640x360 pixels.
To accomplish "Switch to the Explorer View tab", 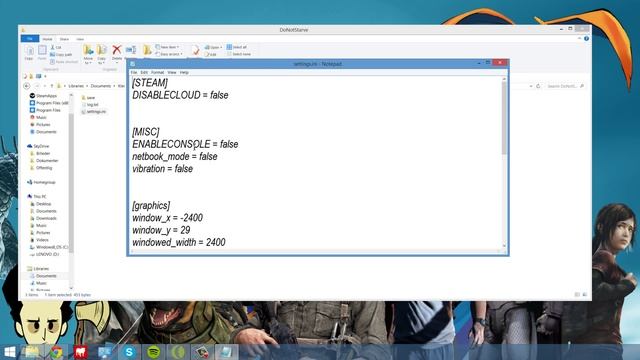I will pyautogui.click(x=80, y=39).
